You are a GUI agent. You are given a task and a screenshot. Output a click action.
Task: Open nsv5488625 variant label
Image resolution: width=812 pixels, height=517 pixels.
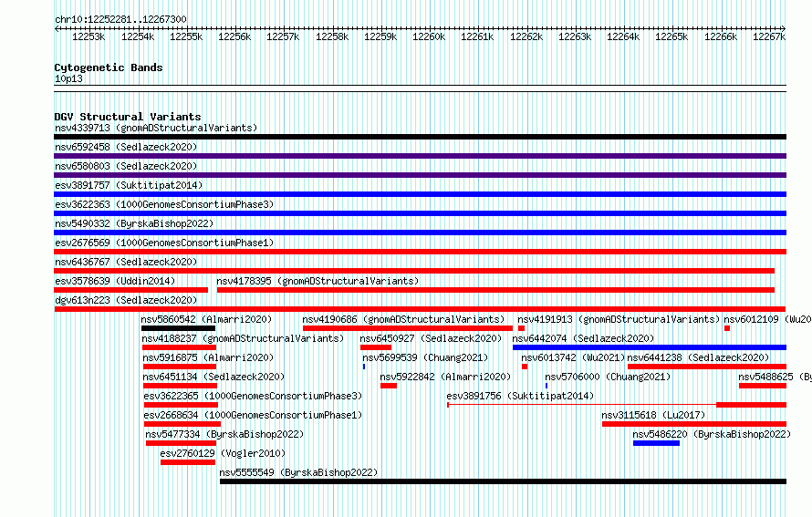(775, 377)
